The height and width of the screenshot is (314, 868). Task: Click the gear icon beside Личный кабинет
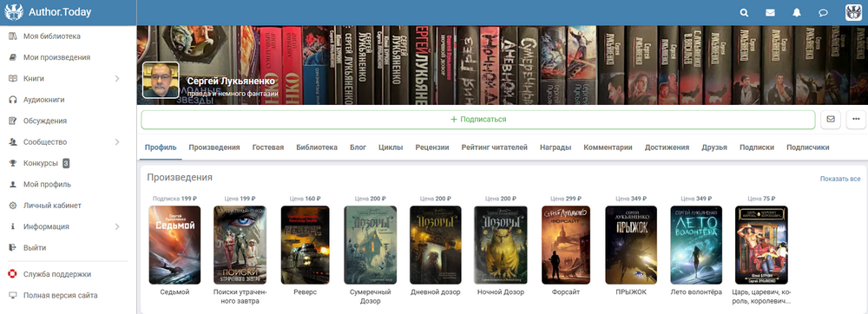pyautogui.click(x=12, y=206)
